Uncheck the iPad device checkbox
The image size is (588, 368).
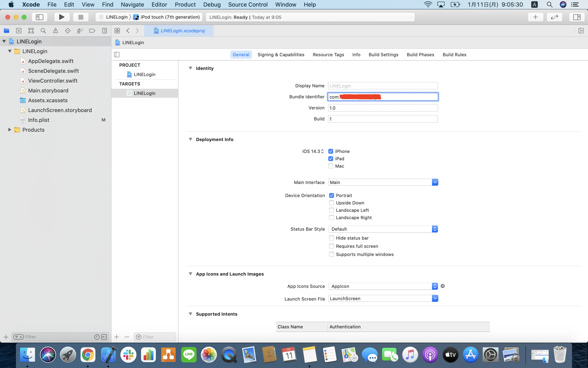[x=331, y=159]
